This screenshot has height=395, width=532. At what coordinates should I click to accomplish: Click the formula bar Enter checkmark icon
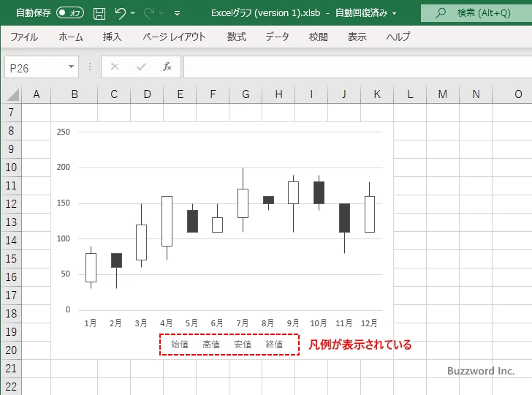coord(140,67)
